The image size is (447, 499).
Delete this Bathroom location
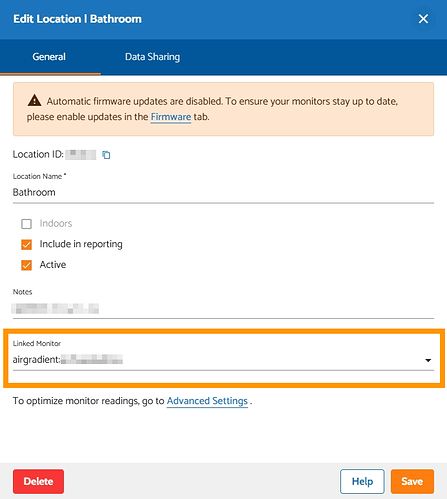(x=38, y=481)
